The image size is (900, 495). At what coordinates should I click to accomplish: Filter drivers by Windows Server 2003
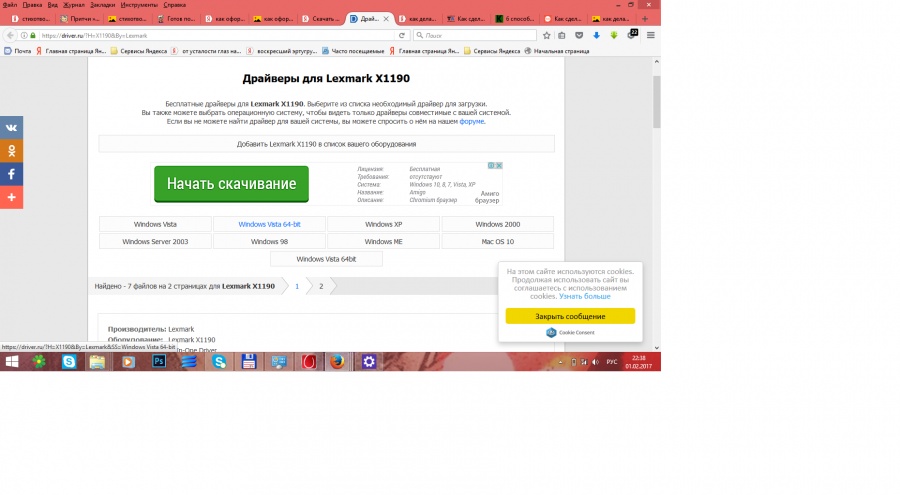155,242
